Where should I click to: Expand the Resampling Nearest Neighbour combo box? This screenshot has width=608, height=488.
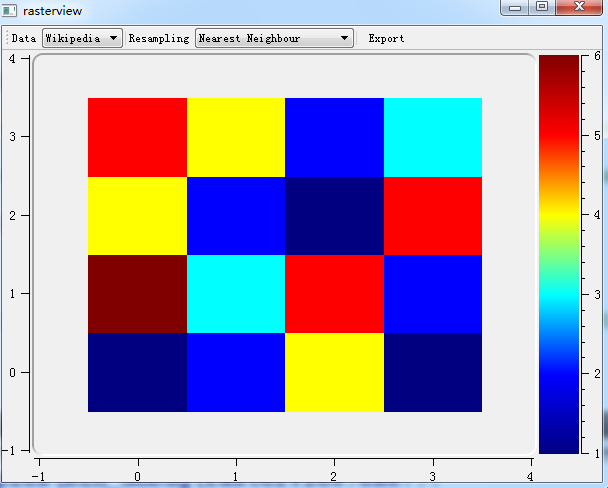point(274,38)
